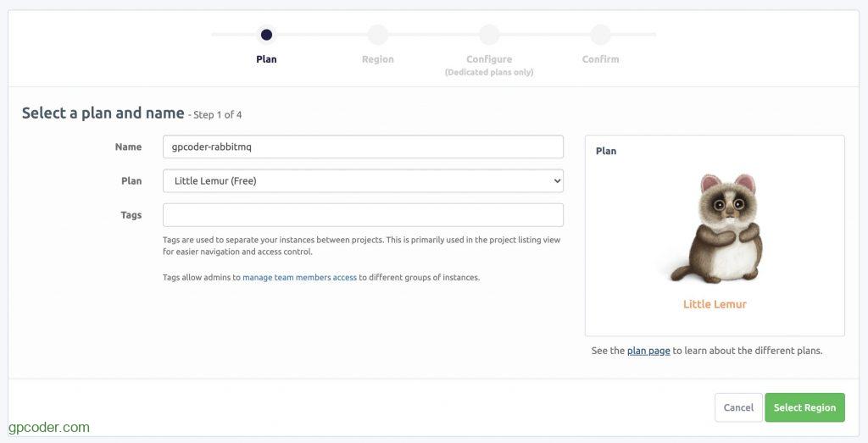Select the Plan step label

(266, 59)
